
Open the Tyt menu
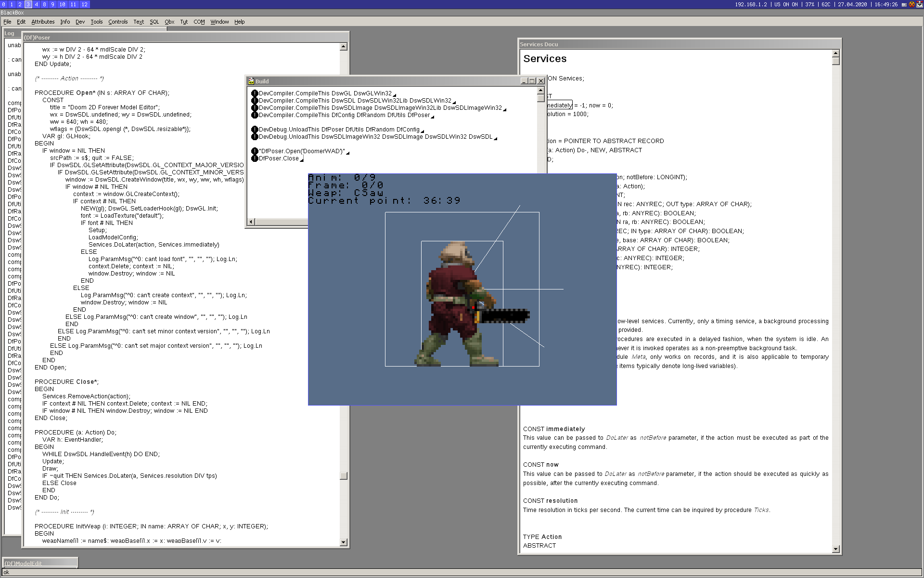(x=184, y=22)
